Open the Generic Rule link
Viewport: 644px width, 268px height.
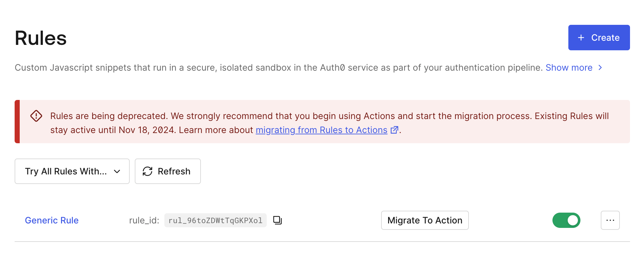point(52,220)
